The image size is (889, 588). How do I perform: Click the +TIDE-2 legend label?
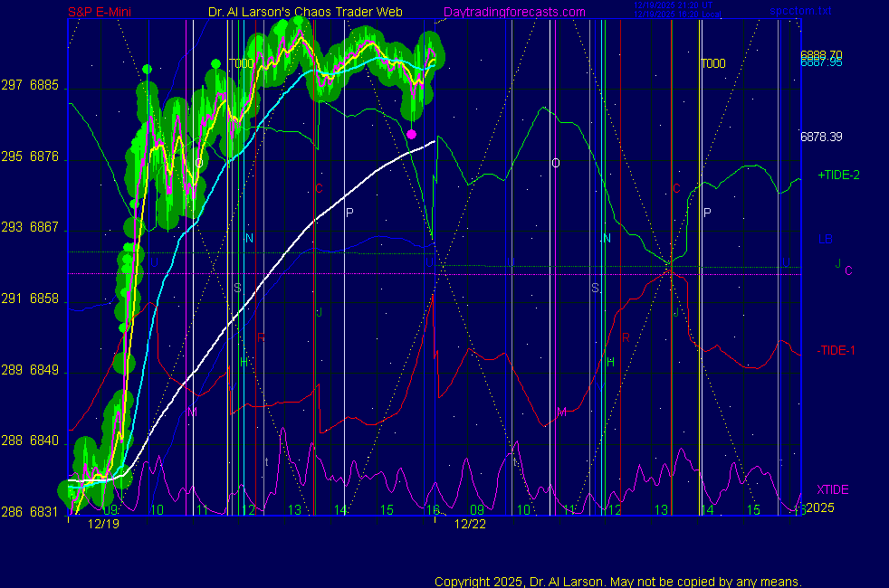click(x=838, y=175)
